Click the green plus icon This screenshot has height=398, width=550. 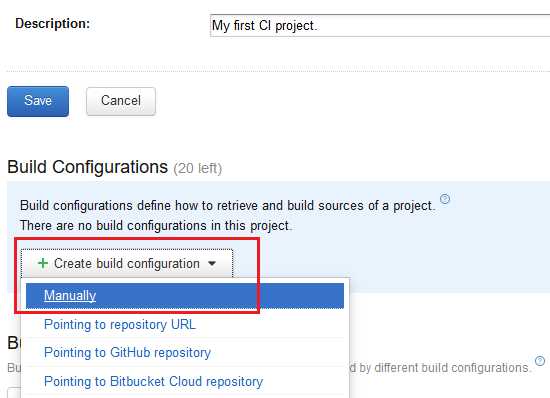43,263
